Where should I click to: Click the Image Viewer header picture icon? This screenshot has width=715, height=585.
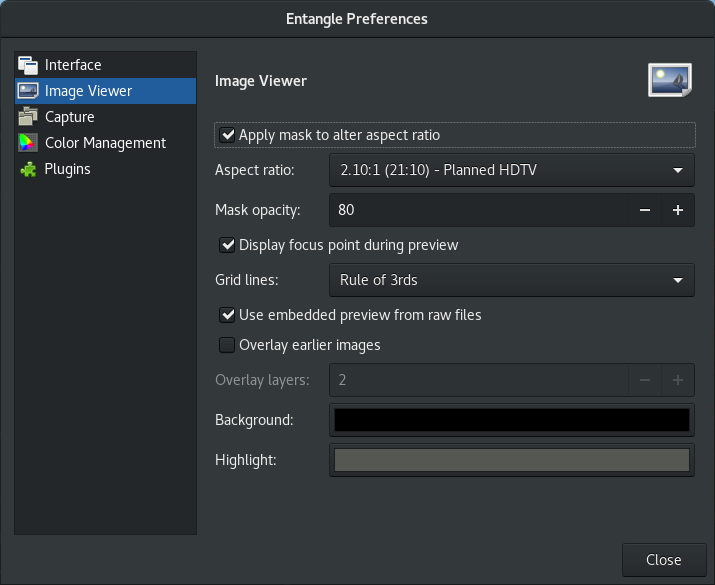(x=669, y=80)
